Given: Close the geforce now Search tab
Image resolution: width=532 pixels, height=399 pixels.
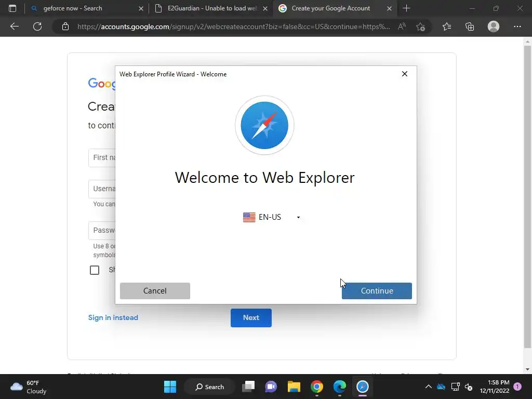Looking at the screenshot, I should point(141,8).
